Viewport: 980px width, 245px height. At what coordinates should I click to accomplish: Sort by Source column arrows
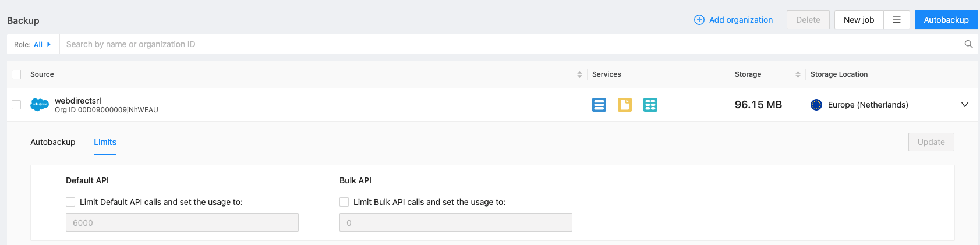point(579,74)
